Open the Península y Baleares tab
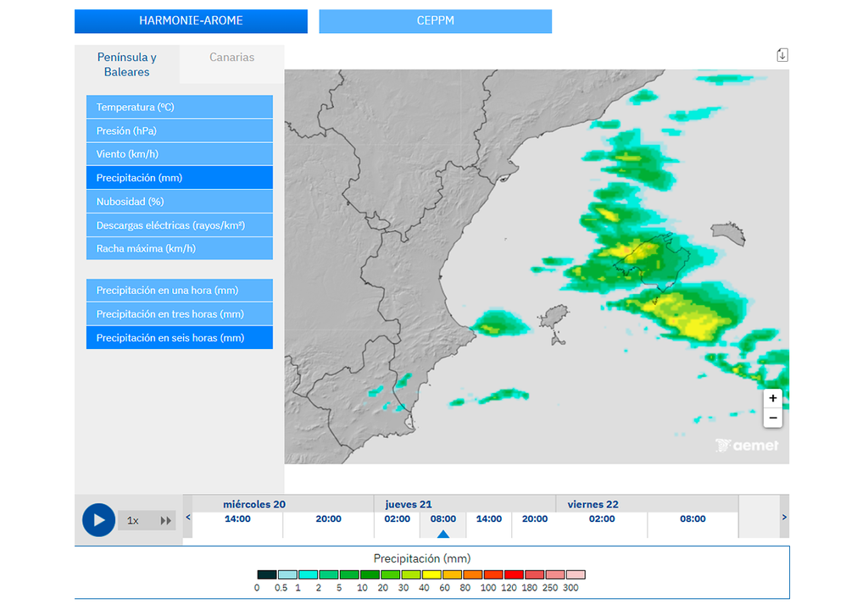Viewport: 868px width, 610px height. tap(127, 64)
